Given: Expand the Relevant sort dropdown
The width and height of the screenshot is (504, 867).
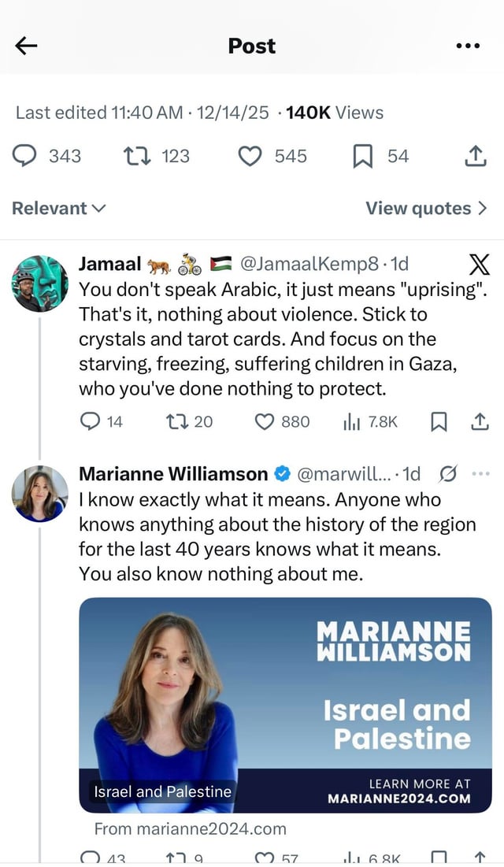Looking at the screenshot, I should (x=58, y=209).
